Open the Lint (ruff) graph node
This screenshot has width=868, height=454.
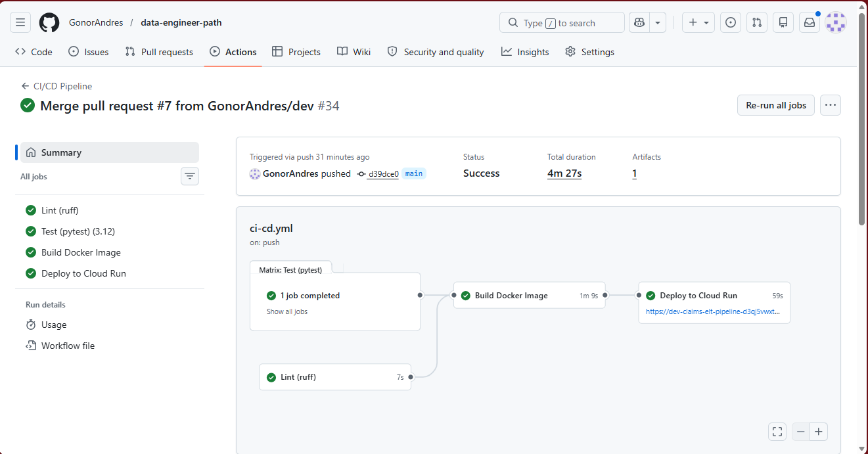(335, 377)
